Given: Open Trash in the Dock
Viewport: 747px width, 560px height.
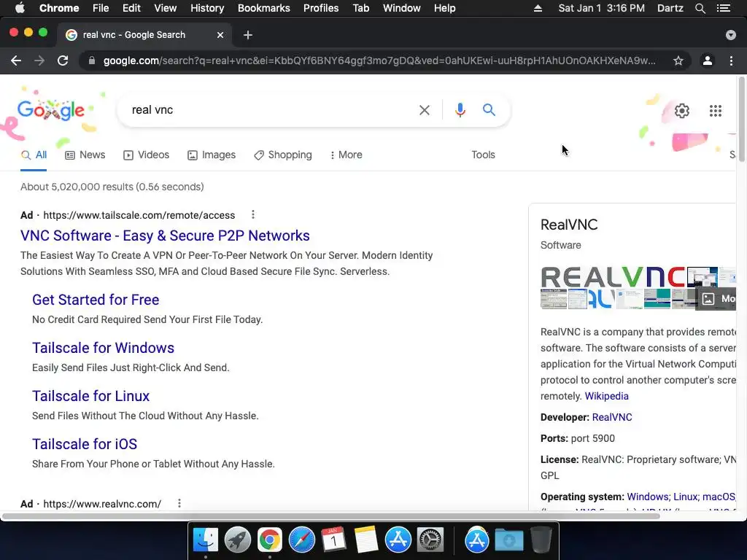Looking at the screenshot, I should pyautogui.click(x=541, y=540).
